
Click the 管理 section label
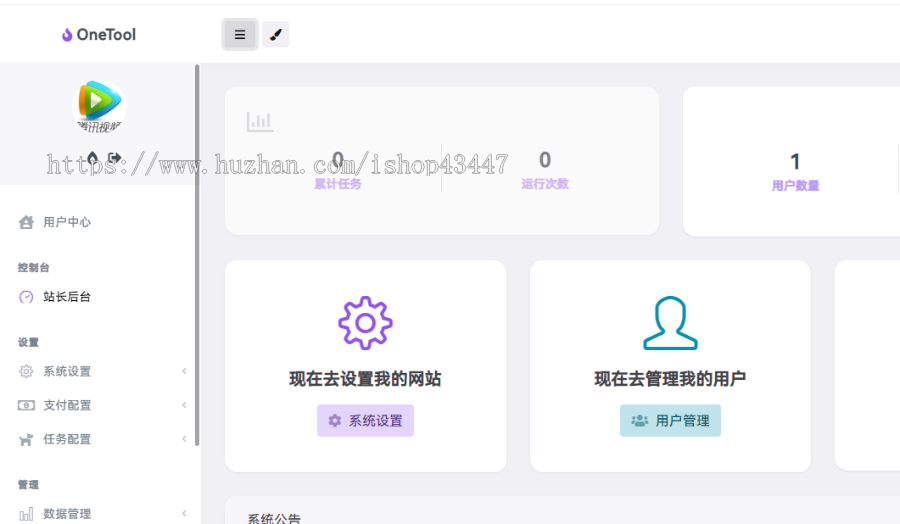[28, 485]
